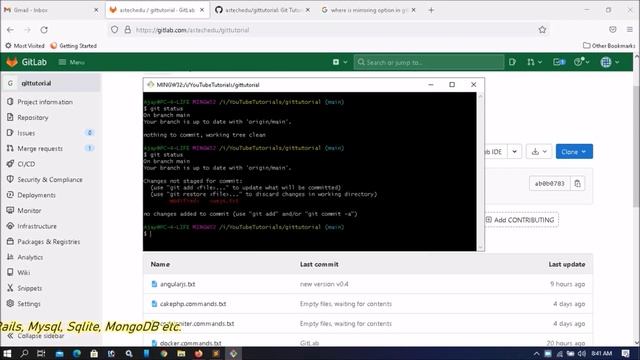Open the notification center icon
The width and height of the screenshot is (640, 360).
pos(626,353)
